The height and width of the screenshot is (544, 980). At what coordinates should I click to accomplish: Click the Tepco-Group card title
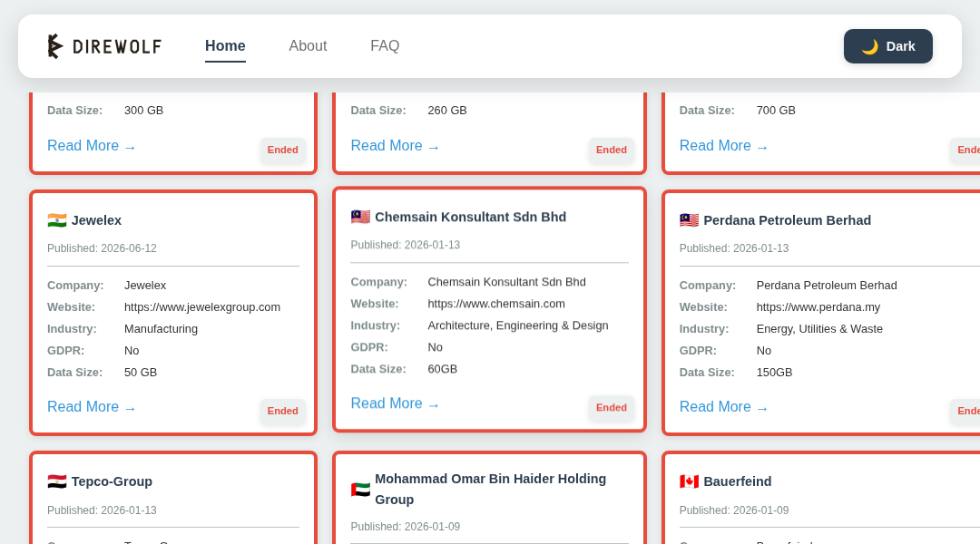tap(112, 481)
